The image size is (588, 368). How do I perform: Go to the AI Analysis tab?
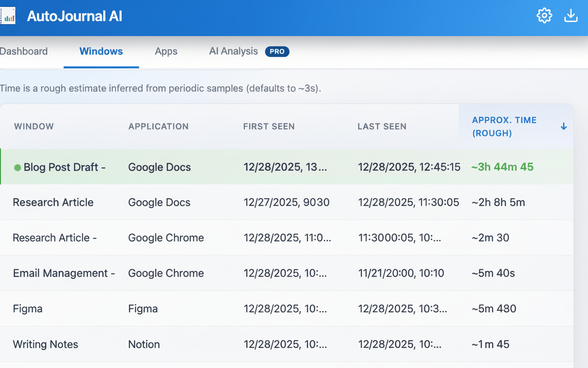coord(233,52)
